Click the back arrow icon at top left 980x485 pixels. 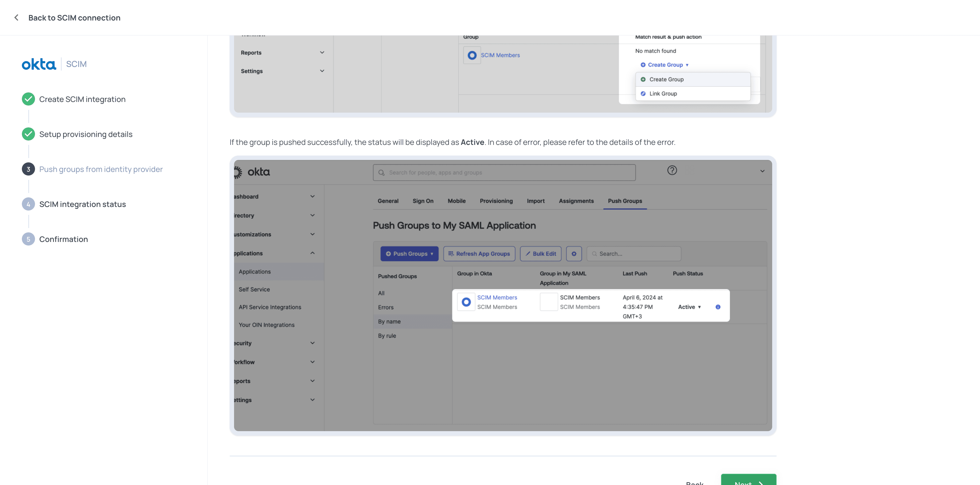point(16,17)
